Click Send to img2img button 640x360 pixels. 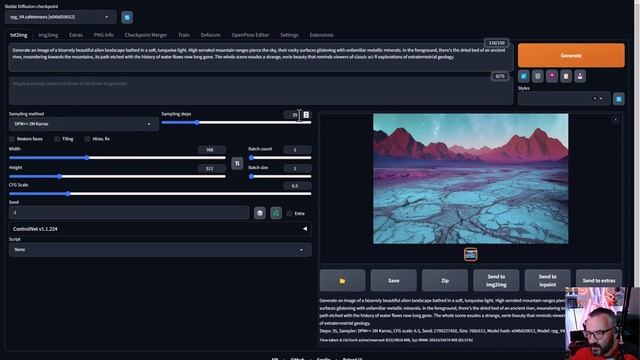tap(496, 280)
